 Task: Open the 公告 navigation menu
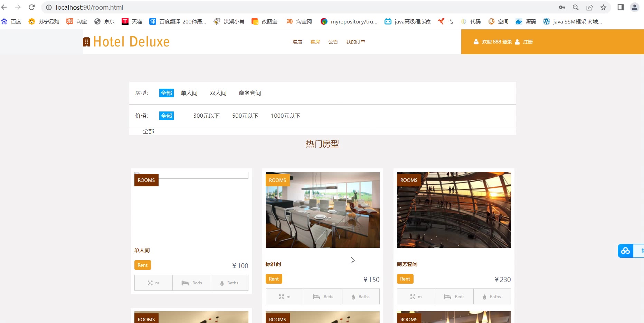333,42
